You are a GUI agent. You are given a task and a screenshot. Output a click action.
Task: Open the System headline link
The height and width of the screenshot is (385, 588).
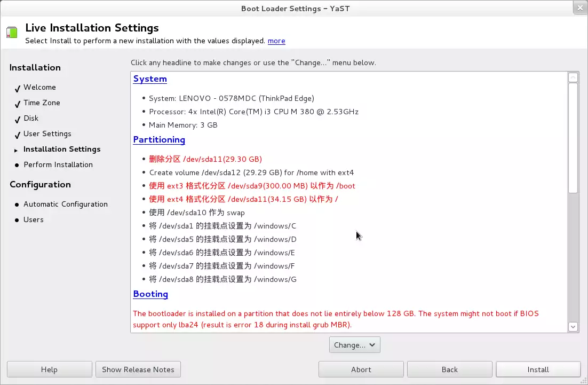pos(150,79)
